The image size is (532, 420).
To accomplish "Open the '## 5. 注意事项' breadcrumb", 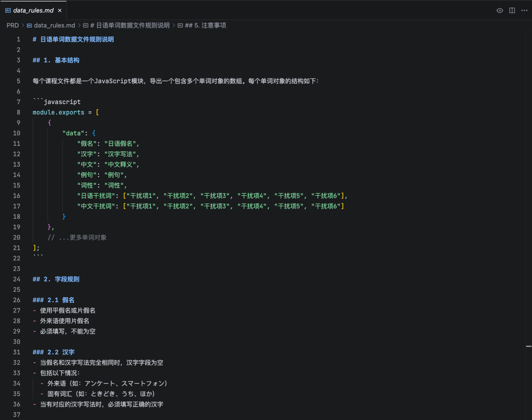I will click(205, 26).
